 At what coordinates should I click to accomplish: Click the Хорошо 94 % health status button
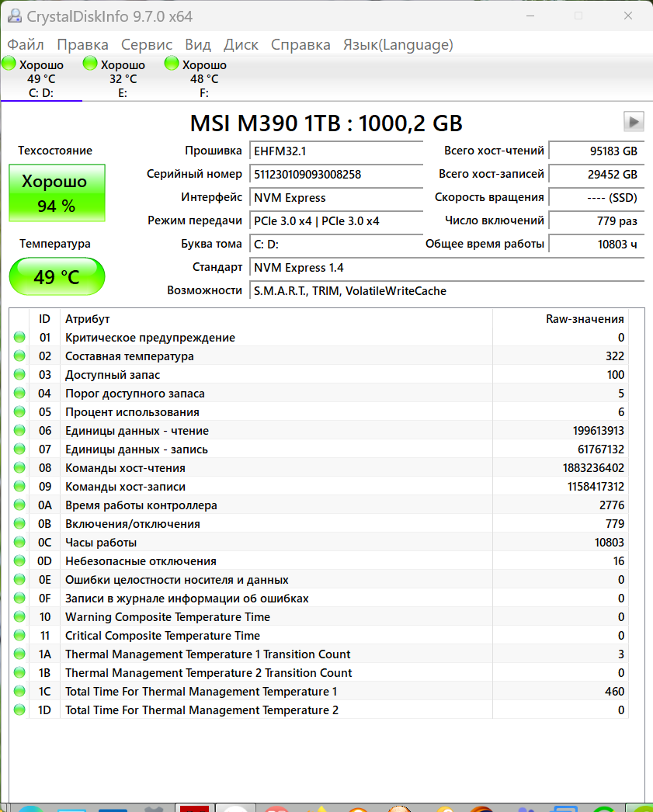click(57, 193)
